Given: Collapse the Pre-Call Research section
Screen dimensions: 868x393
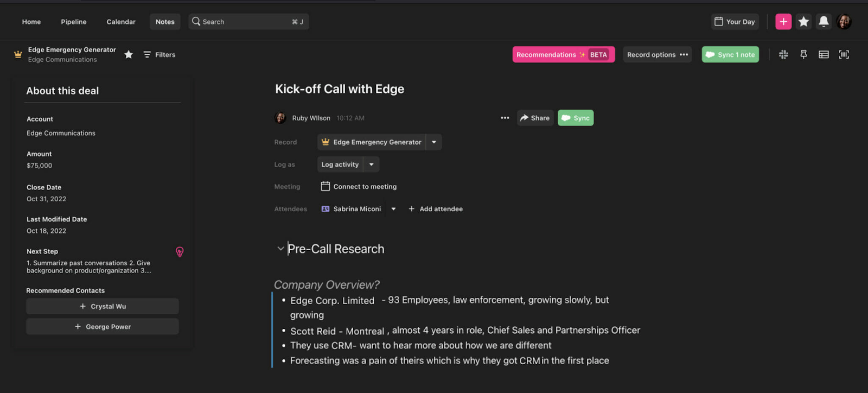Looking at the screenshot, I should coord(280,249).
